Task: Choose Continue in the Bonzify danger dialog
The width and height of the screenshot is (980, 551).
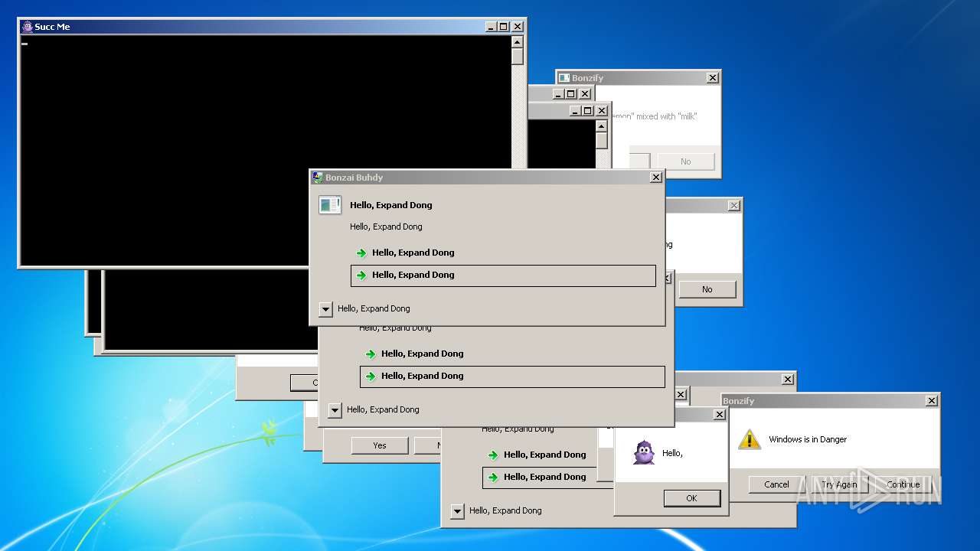Action: point(903,484)
